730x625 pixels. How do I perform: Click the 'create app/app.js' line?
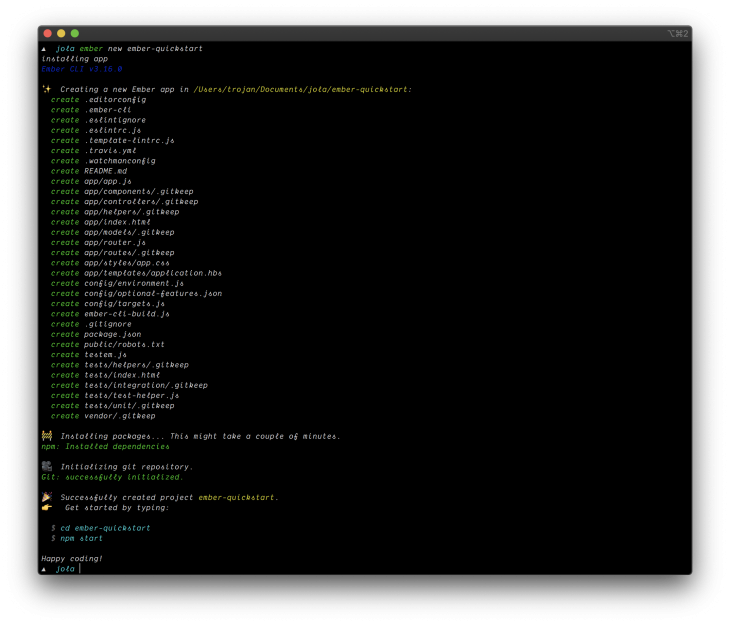91,182
